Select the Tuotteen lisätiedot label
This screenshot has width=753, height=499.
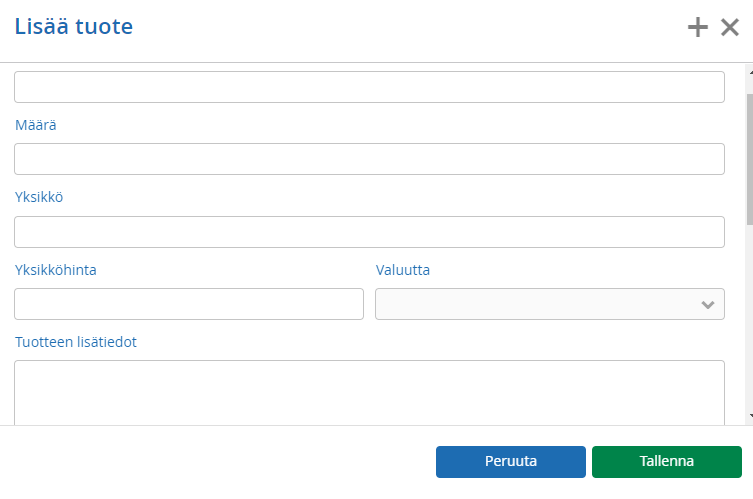click(76, 342)
